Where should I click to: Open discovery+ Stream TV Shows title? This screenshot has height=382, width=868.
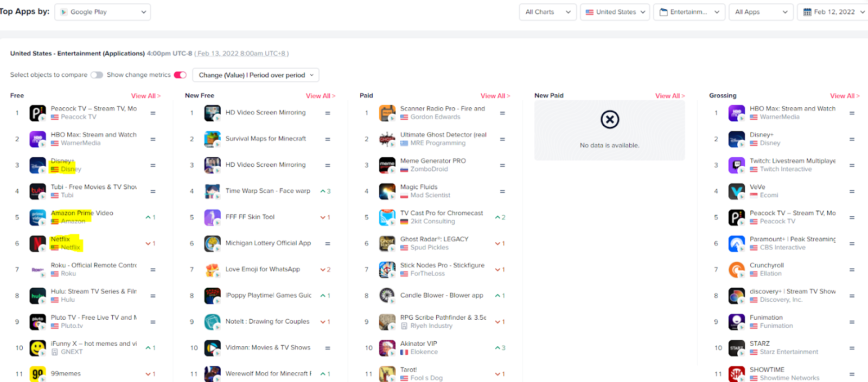pyautogui.click(x=793, y=291)
